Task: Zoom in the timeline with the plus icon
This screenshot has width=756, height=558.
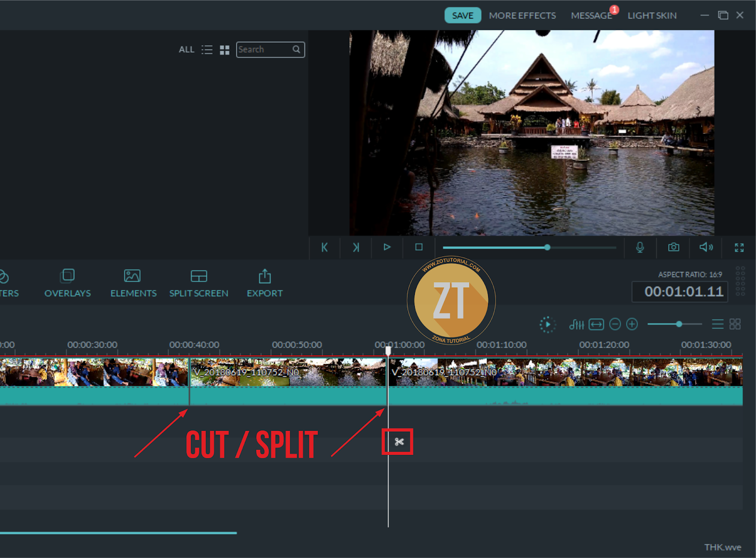Action: [632, 324]
